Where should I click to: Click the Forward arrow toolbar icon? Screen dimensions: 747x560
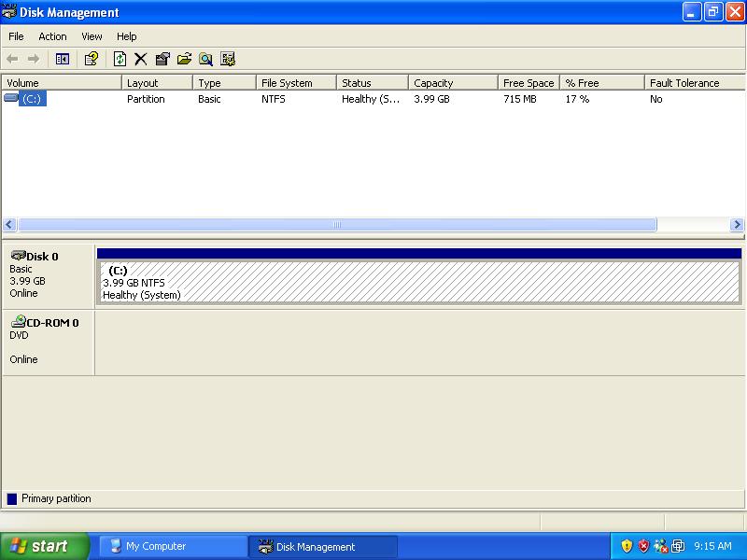click(34, 59)
